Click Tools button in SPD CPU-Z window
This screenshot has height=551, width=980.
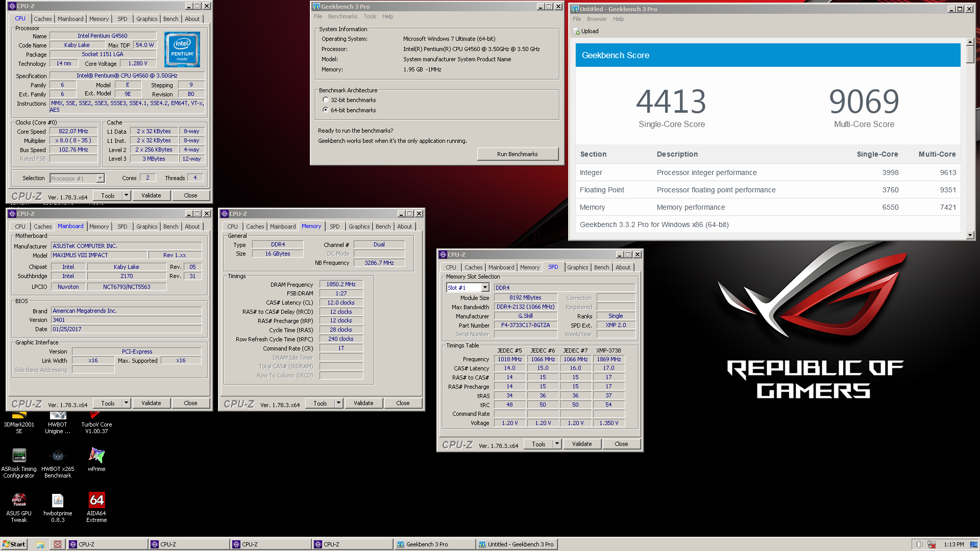pyautogui.click(x=539, y=444)
